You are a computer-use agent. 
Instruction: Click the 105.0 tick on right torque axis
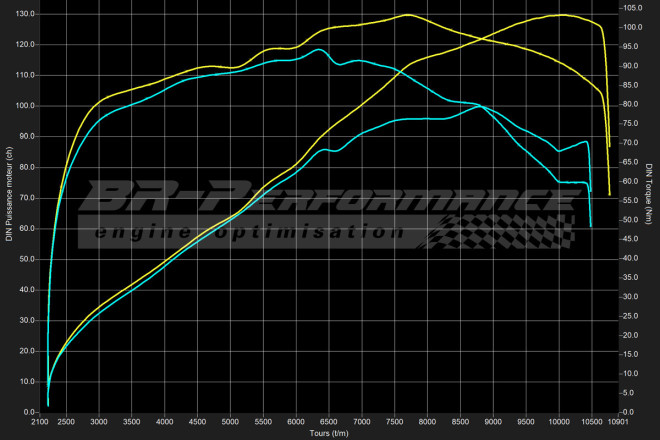tap(632, 8)
